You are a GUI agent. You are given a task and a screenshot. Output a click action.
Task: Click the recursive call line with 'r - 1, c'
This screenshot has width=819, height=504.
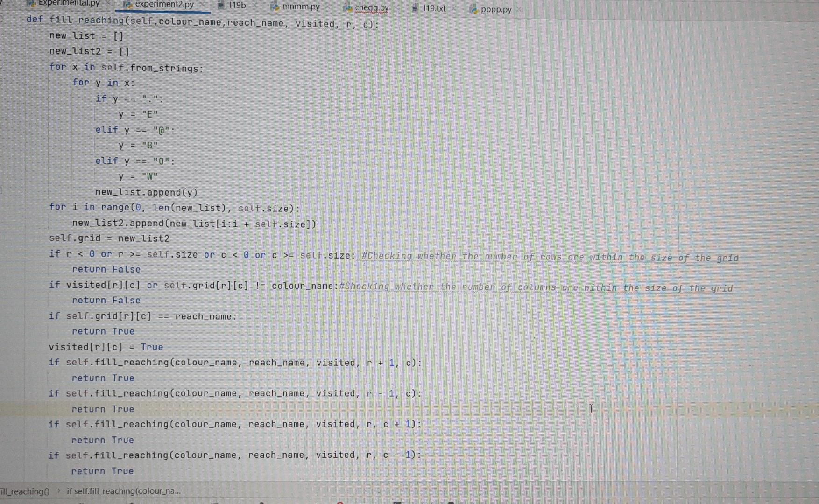[235, 393]
